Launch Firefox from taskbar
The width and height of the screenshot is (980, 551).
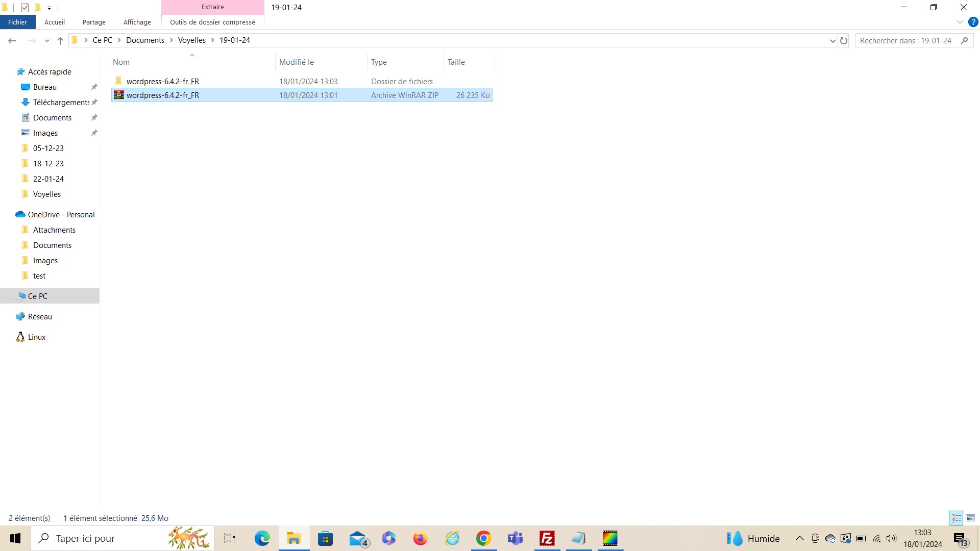coord(420,538)
